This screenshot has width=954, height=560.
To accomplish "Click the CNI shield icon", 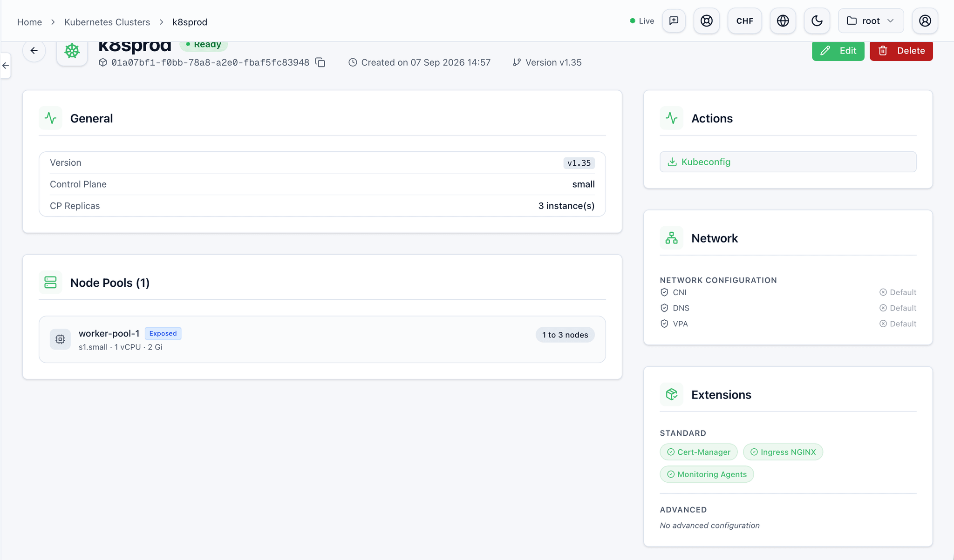I will [664, 292].
